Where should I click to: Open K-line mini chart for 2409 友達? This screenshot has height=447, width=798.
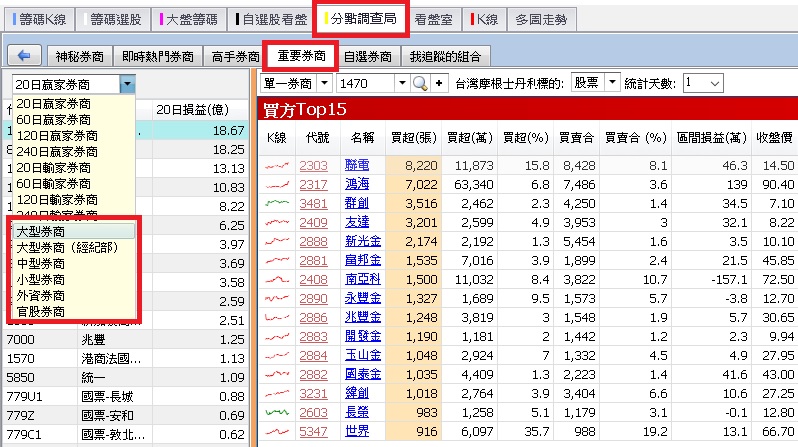point(277,222)
